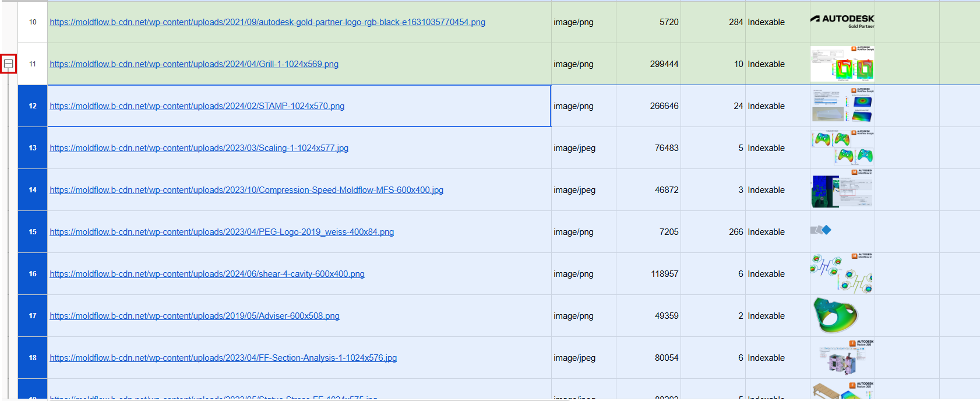Click the Compression-Speed thumbnail in row 14

842,189
